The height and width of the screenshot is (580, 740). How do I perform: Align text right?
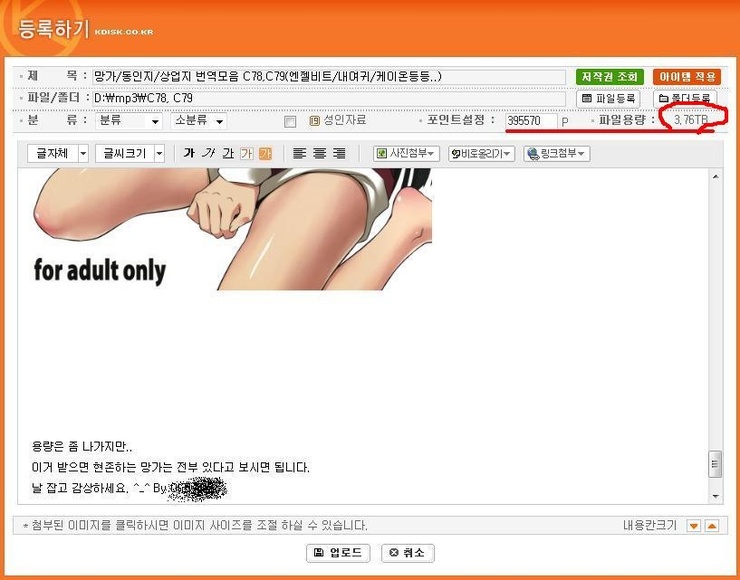click(339, 153)
